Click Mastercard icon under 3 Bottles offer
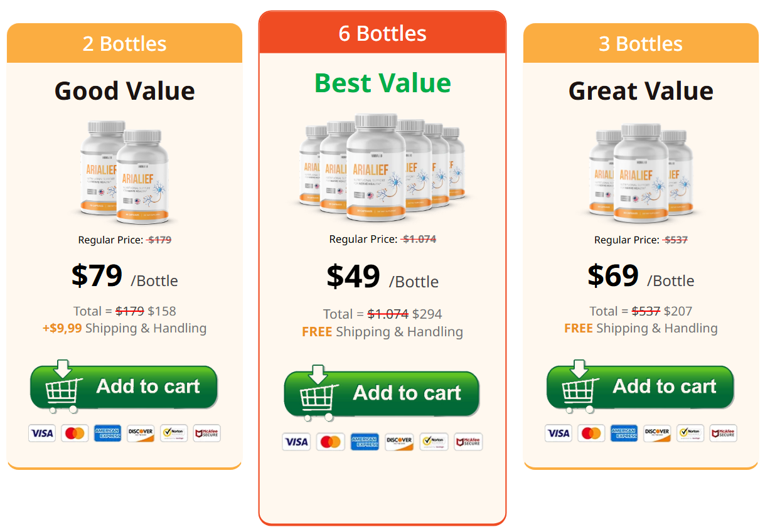Screen dimensions: 770x532 [x=591, y=433]
